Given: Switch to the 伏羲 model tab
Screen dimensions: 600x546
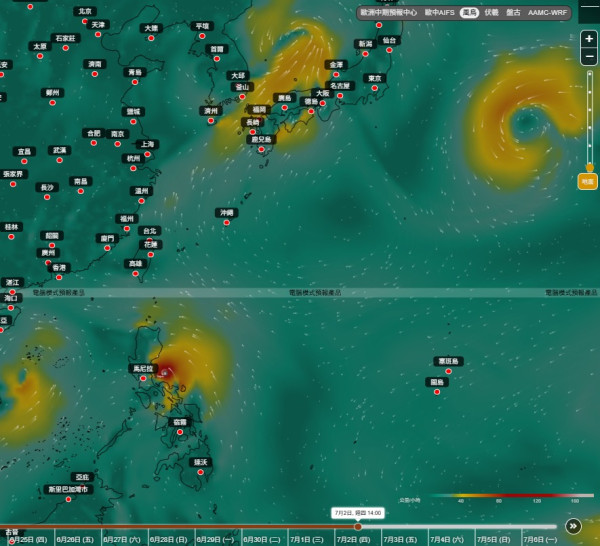Looking at the screenshot, I should [x=491, y=13].
